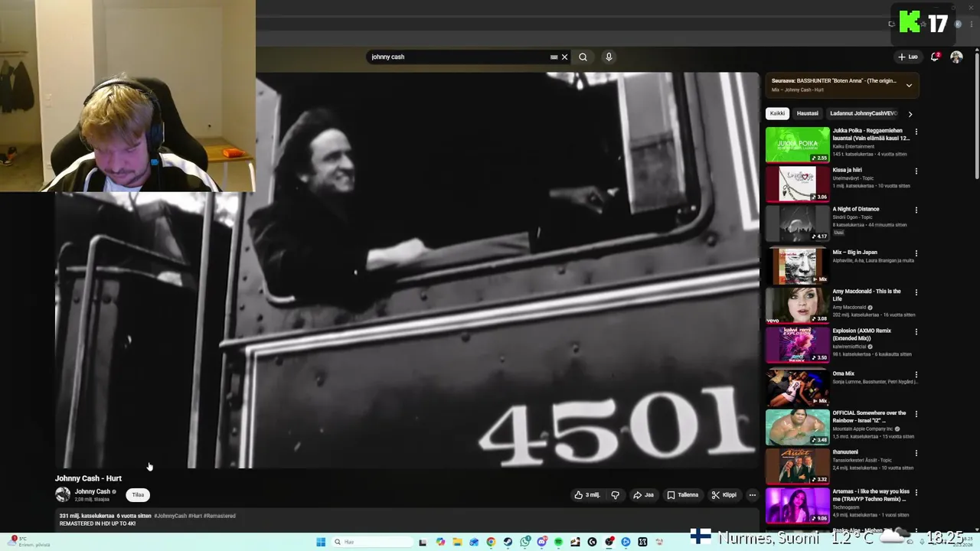The image size is (980, 551).
Task: Click the Luo create button
Action: 908,57
